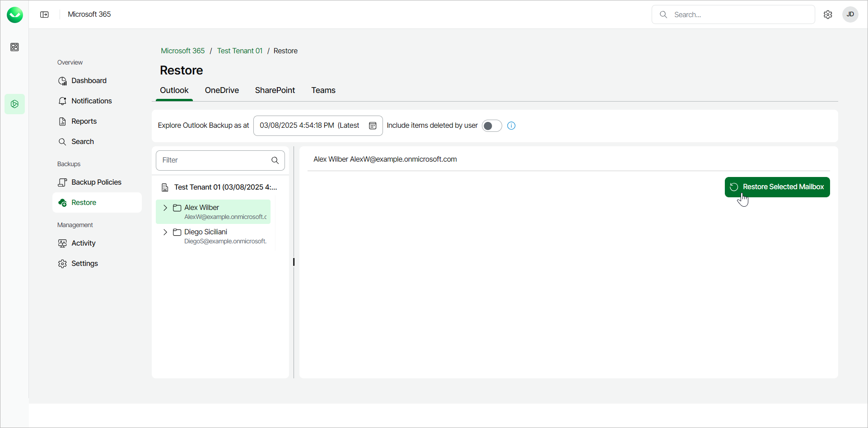Click the Diego Siciliani folder icon

coord(177,232)
